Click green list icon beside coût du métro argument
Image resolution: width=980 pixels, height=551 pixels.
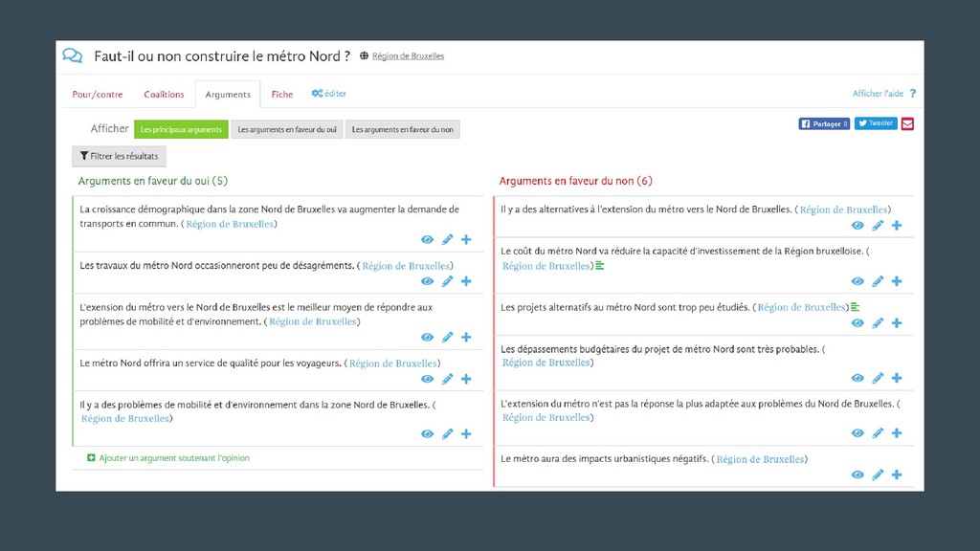[x=600, y=266]
